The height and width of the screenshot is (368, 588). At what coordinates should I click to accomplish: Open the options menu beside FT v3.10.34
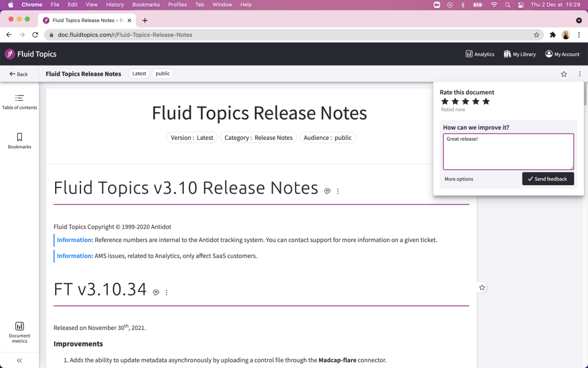(166, 292)
